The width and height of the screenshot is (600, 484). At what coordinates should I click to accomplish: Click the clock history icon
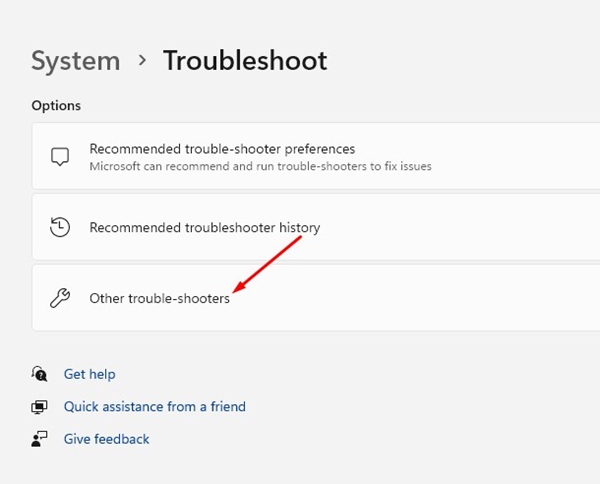(60, 227)
